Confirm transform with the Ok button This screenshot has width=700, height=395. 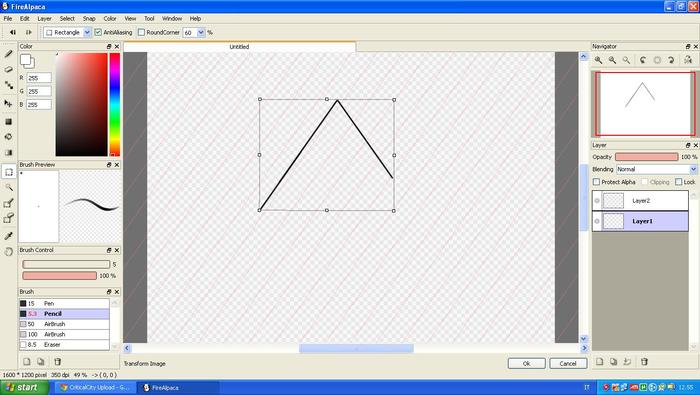[x=526, y=363]
